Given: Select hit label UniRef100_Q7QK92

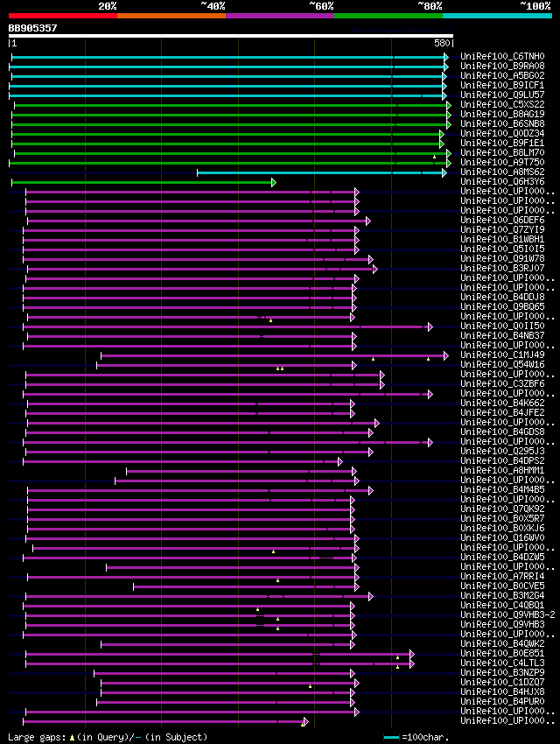Looking at the screenshot, I should click(502, 509).
